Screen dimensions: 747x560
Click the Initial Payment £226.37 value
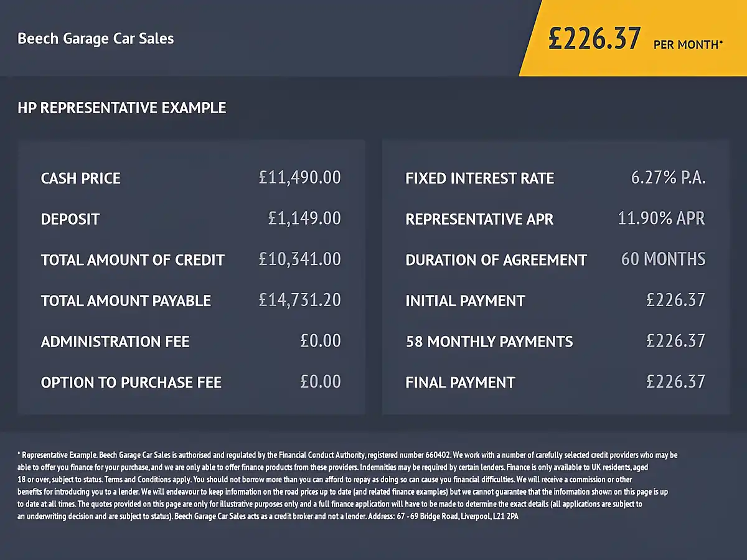coord(676,301)
